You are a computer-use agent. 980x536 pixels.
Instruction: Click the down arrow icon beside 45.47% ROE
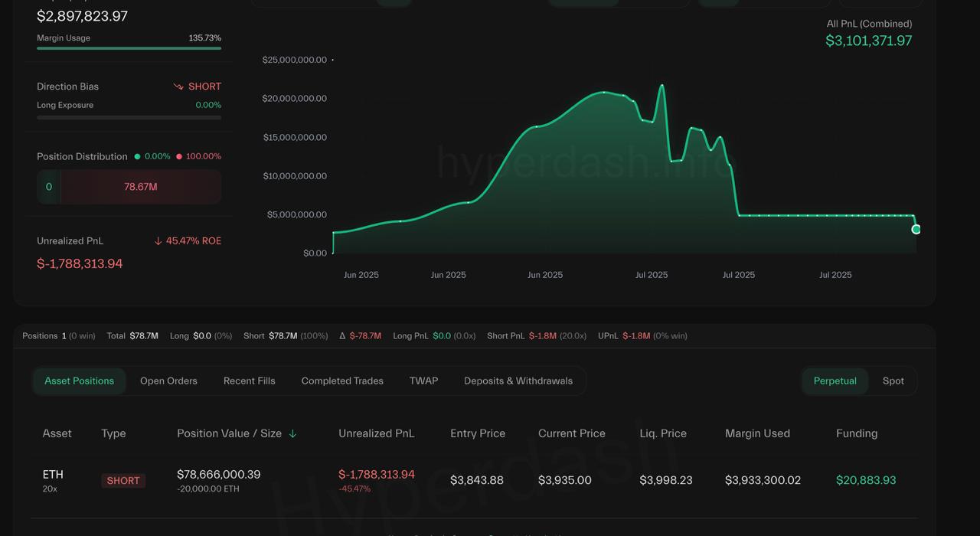[158, 240]
